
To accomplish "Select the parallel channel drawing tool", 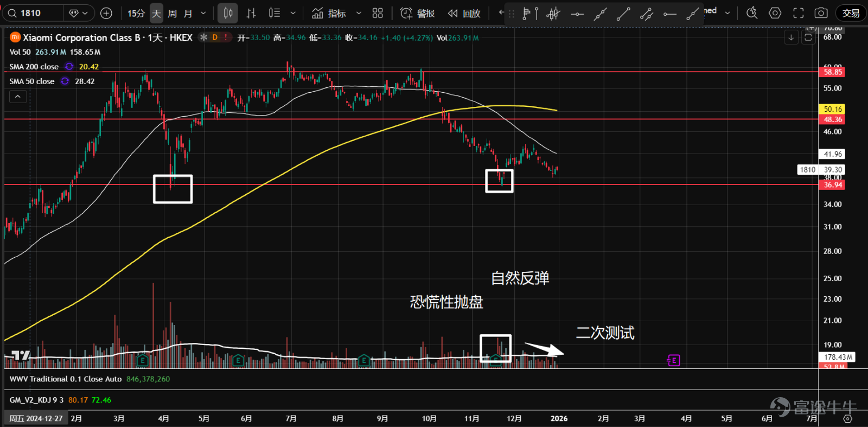I will point(647,14).
